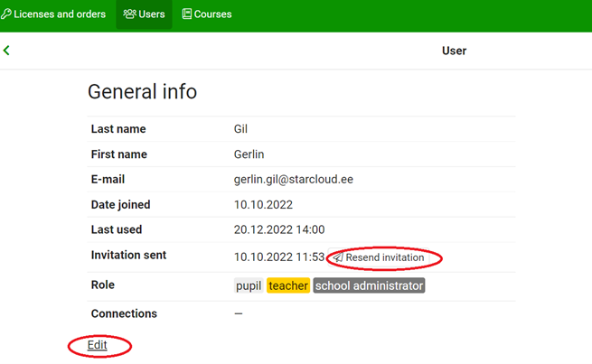This screenshot has height=364, width=592.
Task: Click the people icon on Users tab
Action: point(129,14)
